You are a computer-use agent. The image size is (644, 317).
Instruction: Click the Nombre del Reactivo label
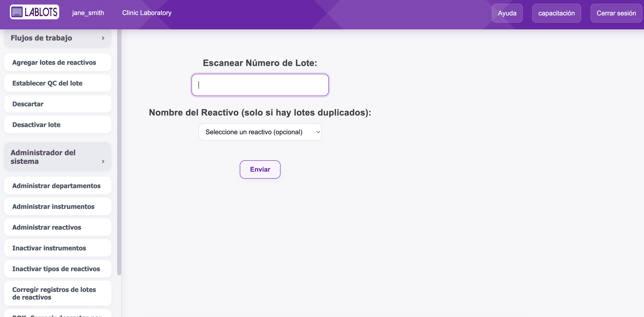pyautogui.click(x=260, y=113)
